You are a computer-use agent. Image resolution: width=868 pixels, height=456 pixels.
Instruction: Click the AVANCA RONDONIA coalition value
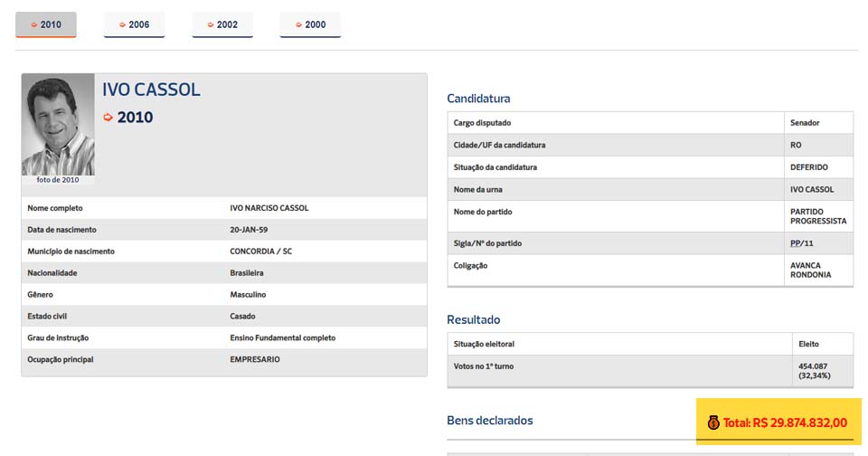[x=811, y=271]
